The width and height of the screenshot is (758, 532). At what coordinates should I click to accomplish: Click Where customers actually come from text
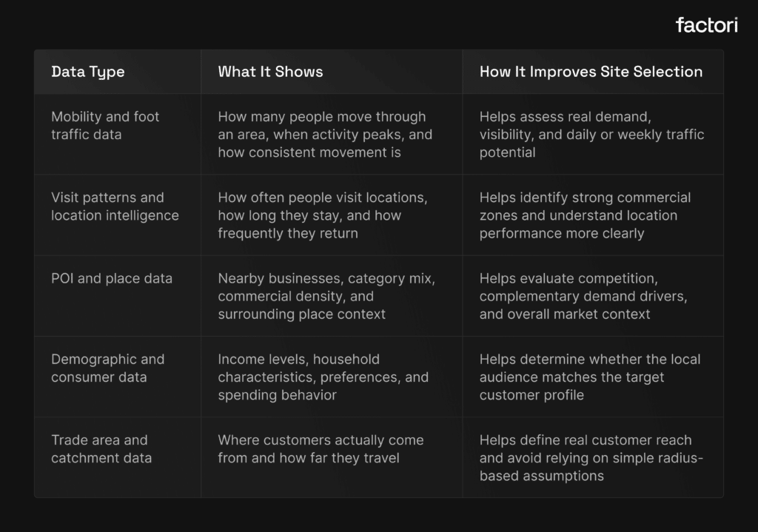pos(321,449)
